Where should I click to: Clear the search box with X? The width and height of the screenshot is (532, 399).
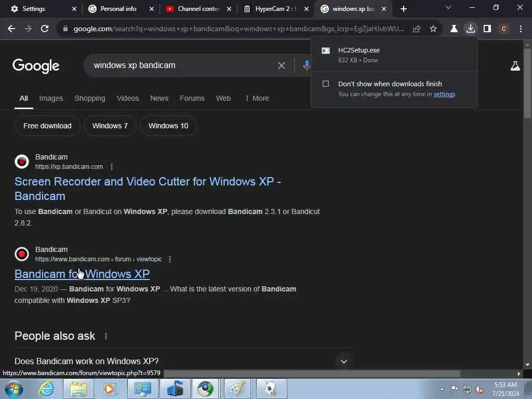coord(282,65)
